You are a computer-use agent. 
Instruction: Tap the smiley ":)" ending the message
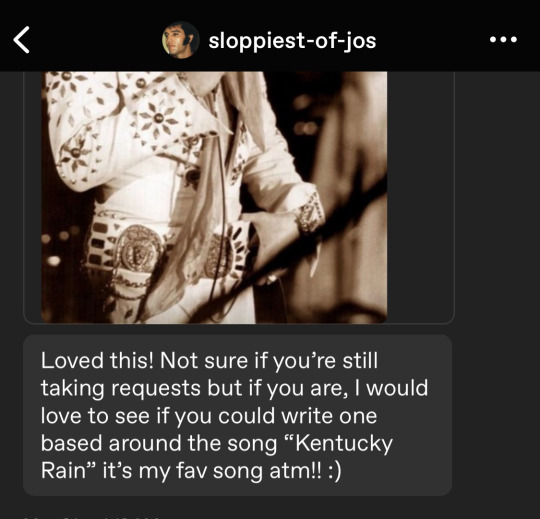point(334,471)
